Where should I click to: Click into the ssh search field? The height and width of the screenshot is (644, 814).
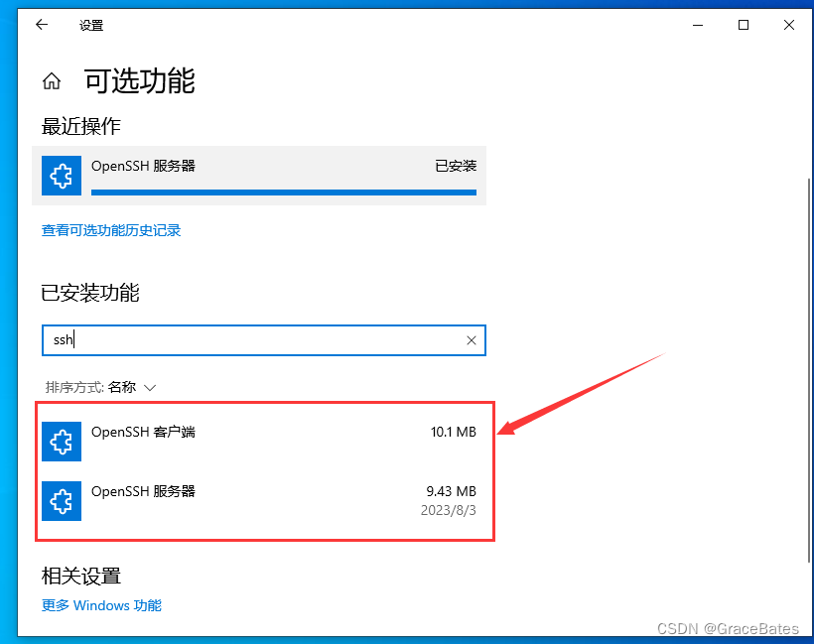point(264,340)
